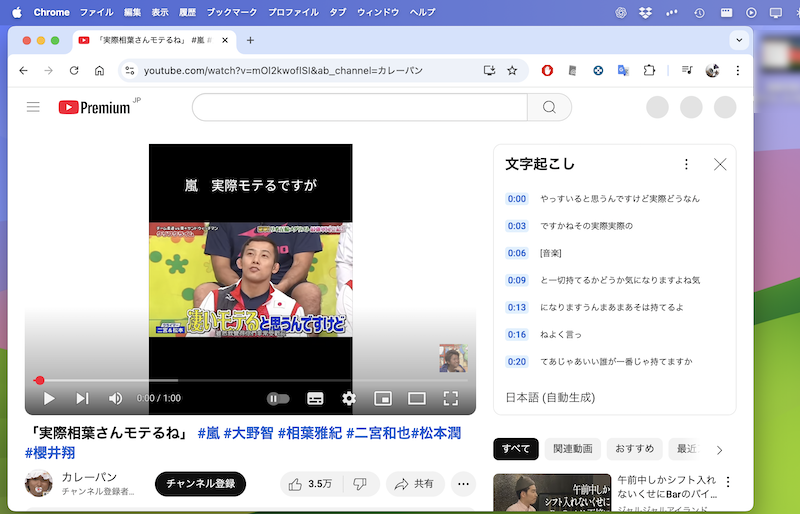This screenshot has height=514, width=800.
Task: Toggle the autoplay switch
Action: (278, 399)
